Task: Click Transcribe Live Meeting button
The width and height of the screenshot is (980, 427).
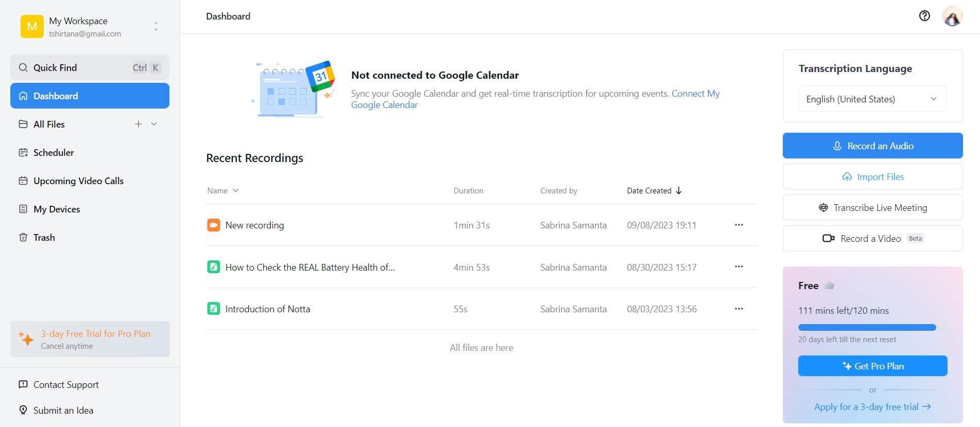Action: point(873,207)
